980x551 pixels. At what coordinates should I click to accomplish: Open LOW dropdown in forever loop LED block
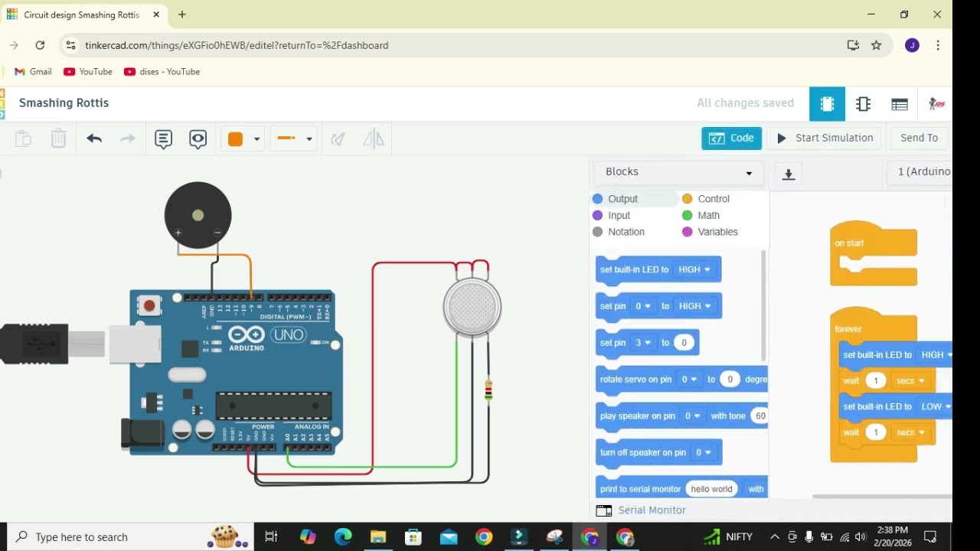pos(936,407)
